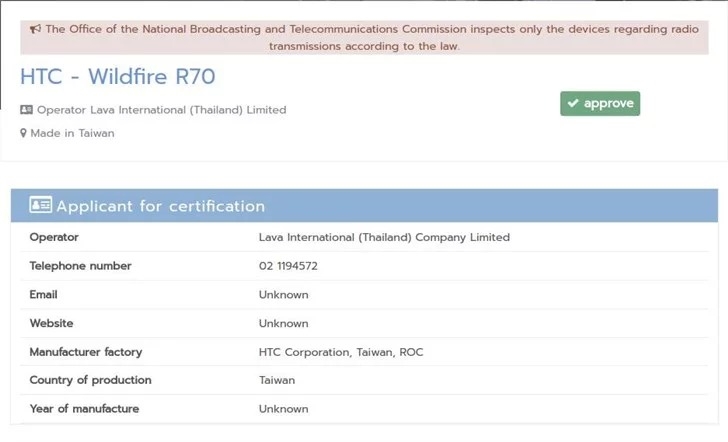Click the operator ID card icon

26,110
